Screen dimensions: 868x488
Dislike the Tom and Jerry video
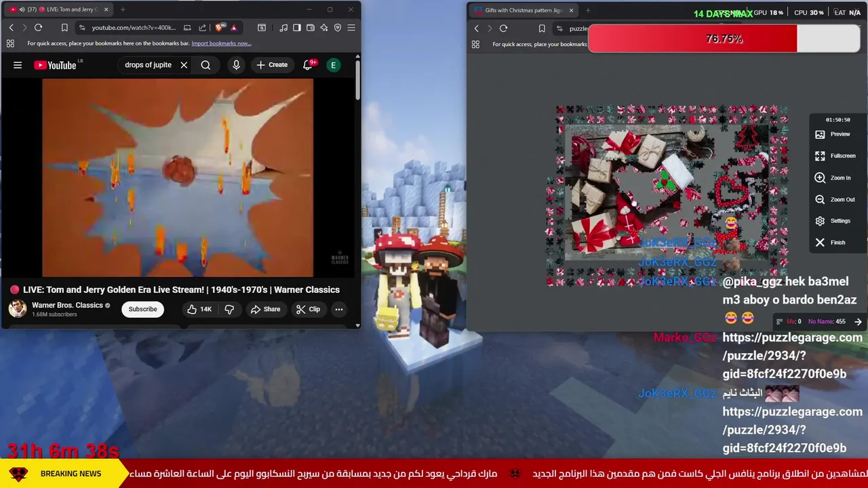point(229,309)
